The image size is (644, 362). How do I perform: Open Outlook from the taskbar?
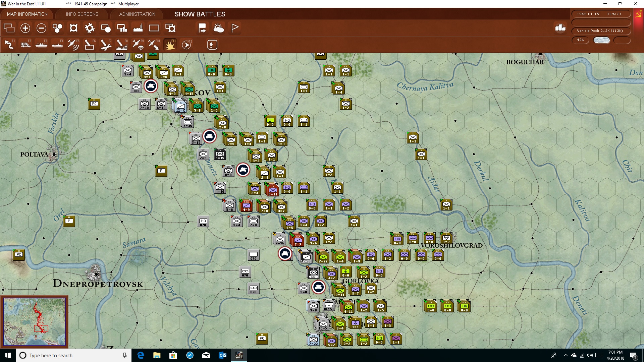point(222,355)
